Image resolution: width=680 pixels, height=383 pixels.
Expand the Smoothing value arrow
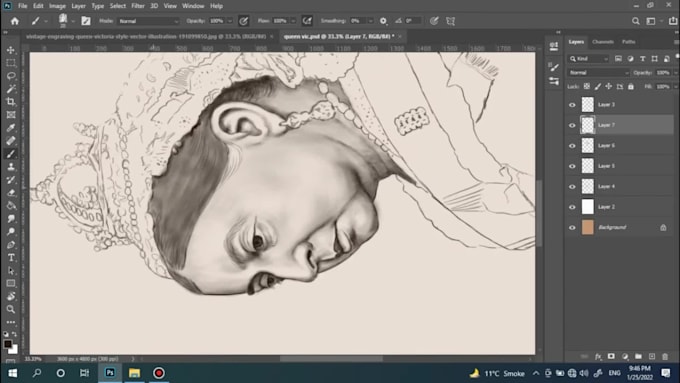370,21
